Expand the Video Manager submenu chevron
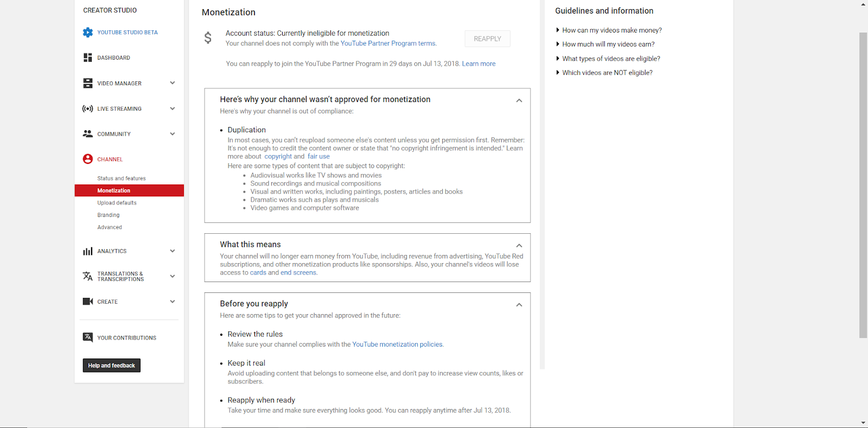 point(173,83)
